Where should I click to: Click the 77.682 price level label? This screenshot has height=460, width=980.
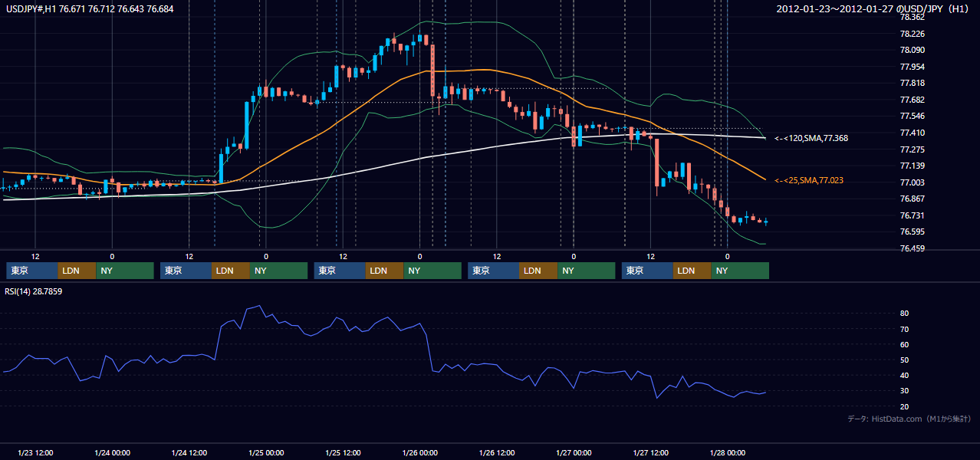tap(912, 100)
